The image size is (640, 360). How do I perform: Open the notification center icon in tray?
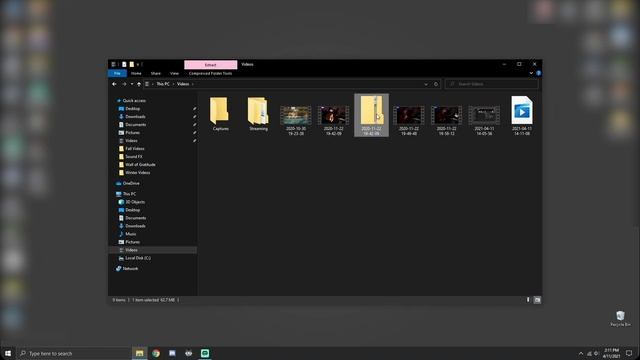tap(629, 353)
